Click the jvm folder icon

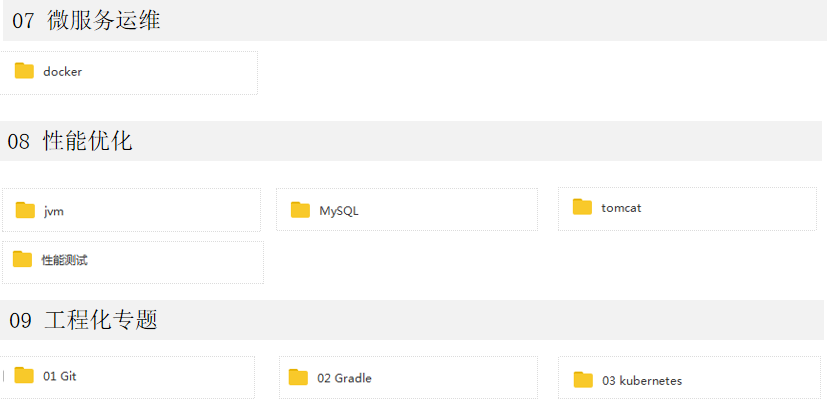tap(25, 210)
